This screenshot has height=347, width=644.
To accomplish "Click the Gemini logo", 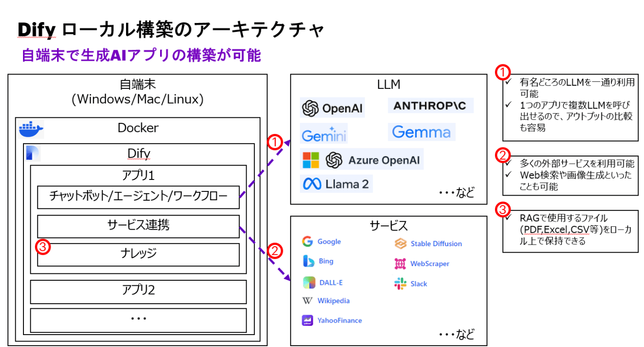I will [x=324, y=134].
